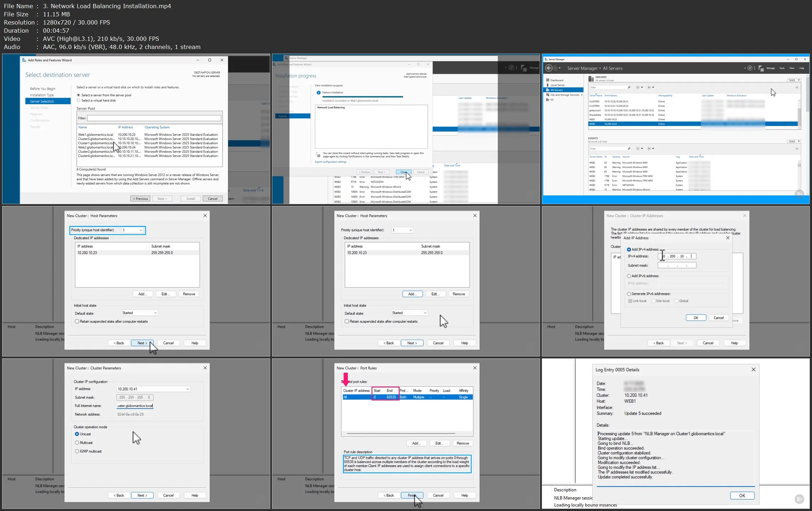This screenshot has width=812, height=511.
Task: Choose Select a virtual hard disk option
Action: 78,100
